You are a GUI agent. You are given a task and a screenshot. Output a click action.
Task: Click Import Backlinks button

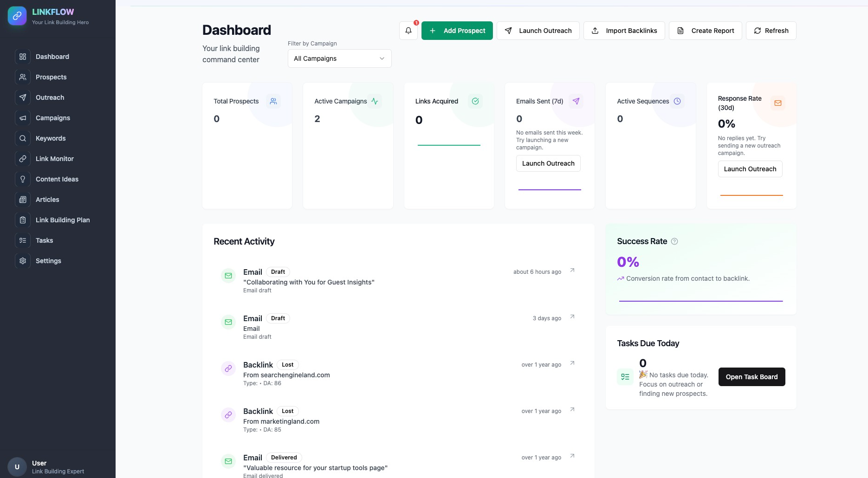624,31
